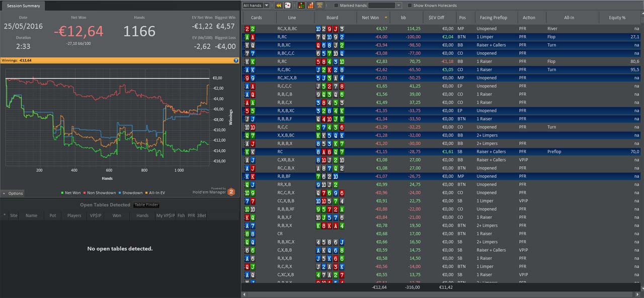This screenshot has height=298, width=644.
Task: Sort by the Net Won column header
Action: (372, 18)
